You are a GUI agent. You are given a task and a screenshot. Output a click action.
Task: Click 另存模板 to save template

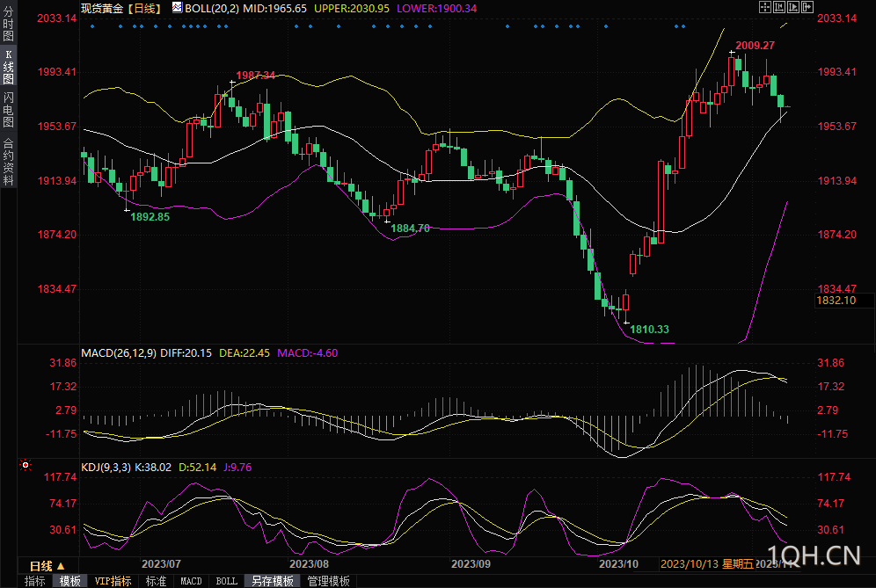(272, 581)
